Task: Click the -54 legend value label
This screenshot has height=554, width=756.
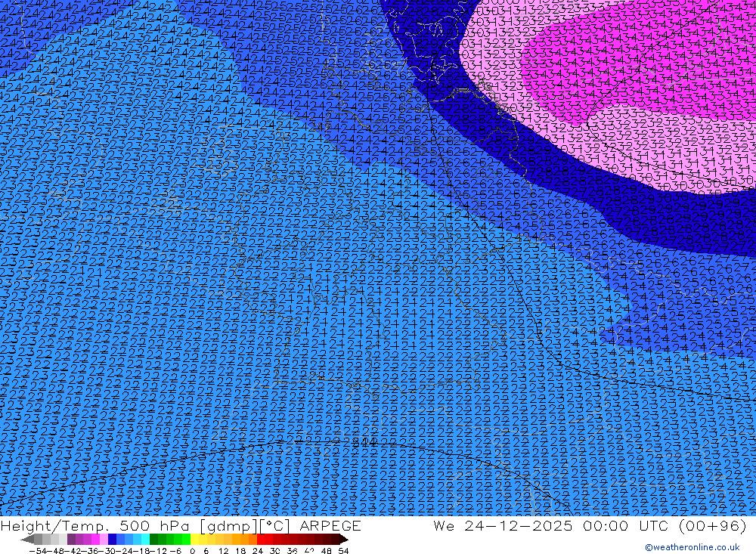Action: point(38,551)
